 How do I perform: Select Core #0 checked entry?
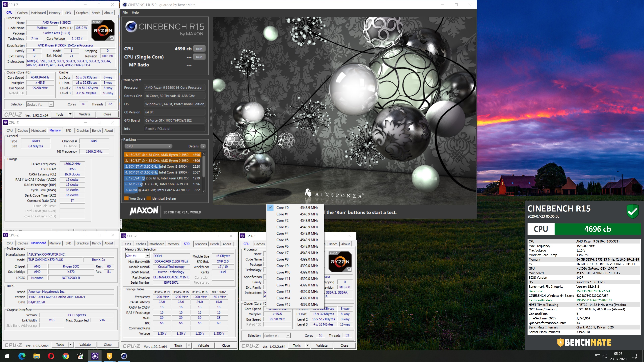[x=296, y=208]
